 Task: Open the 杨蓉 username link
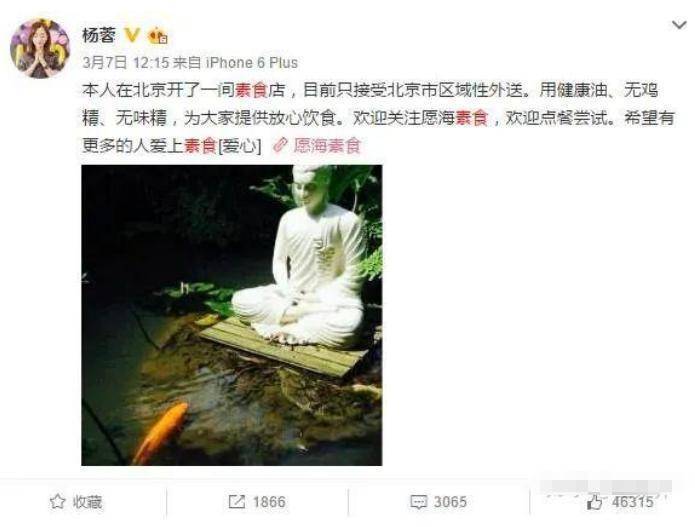99,35
